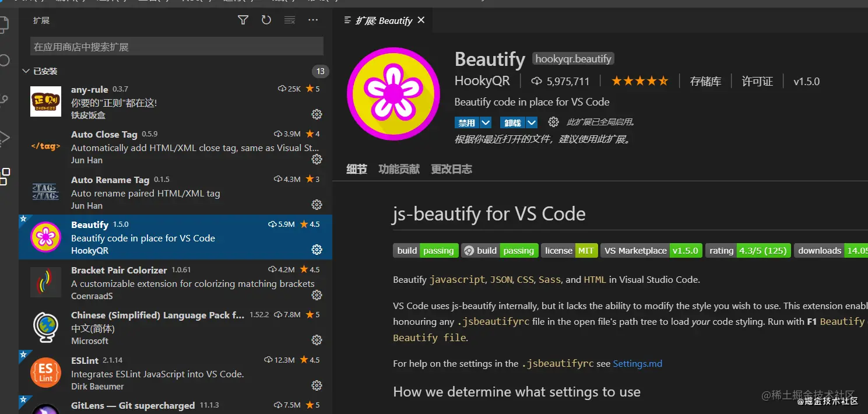Open Run and Debug in activity bar
This screenshot has height=414, width=868.
pos(5,138)
